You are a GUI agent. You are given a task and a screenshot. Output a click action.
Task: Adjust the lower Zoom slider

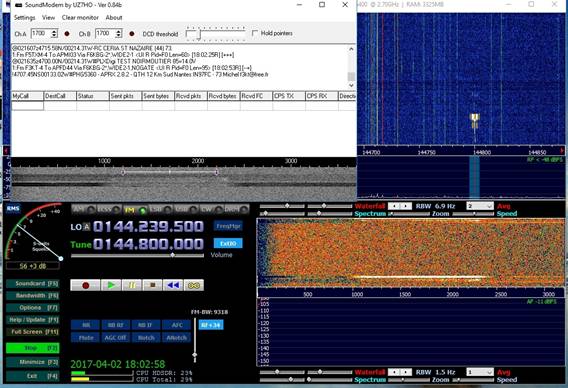pos(408,380)
